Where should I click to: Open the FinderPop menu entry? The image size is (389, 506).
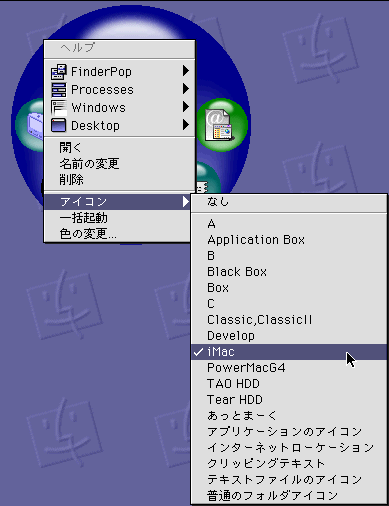119,72
